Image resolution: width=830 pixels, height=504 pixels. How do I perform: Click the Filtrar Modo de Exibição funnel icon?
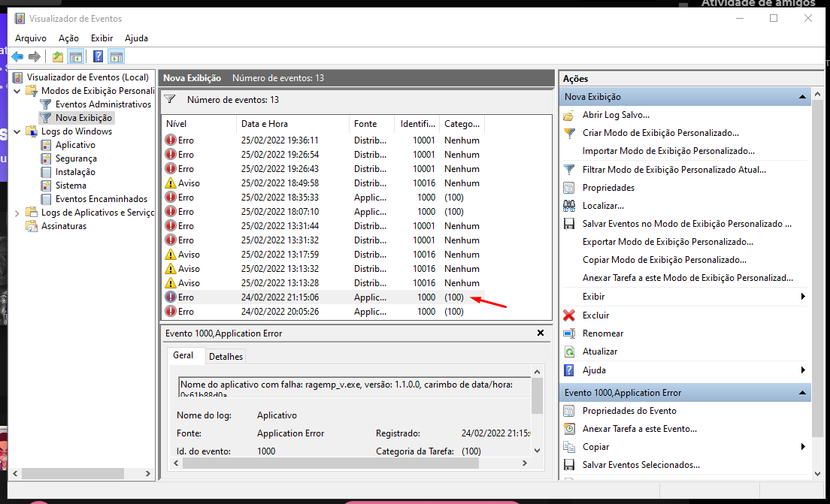(569, 170)
